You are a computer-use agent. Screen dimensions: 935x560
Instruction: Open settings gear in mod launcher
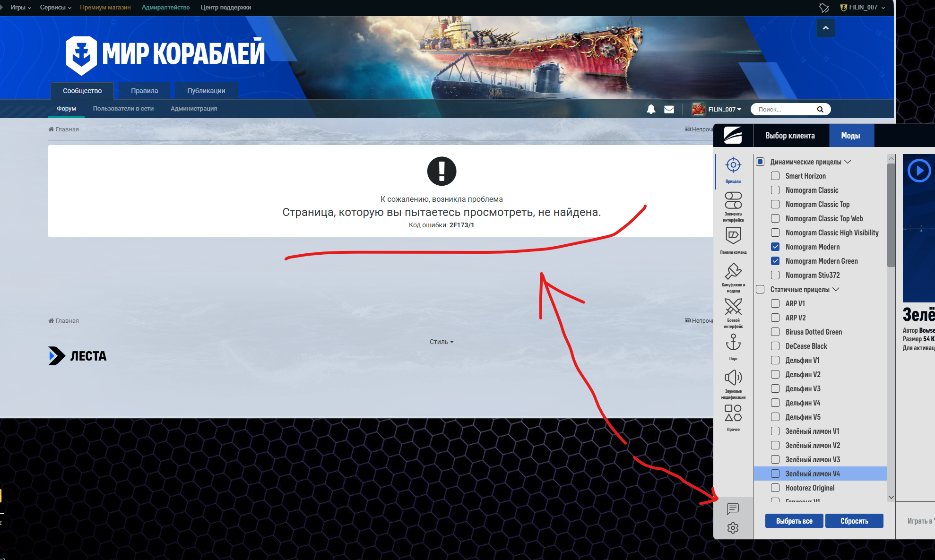coord(733,528)
